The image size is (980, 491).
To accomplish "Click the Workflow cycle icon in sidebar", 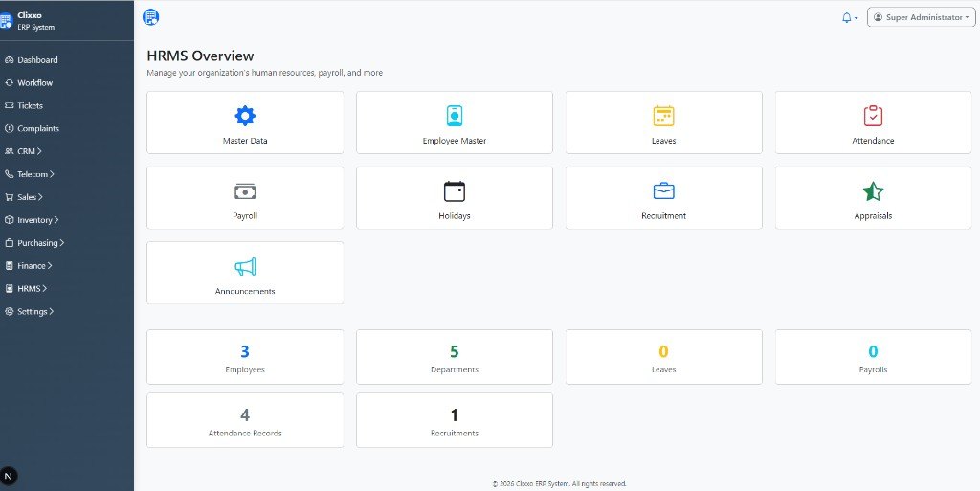I will click(9, 82).
